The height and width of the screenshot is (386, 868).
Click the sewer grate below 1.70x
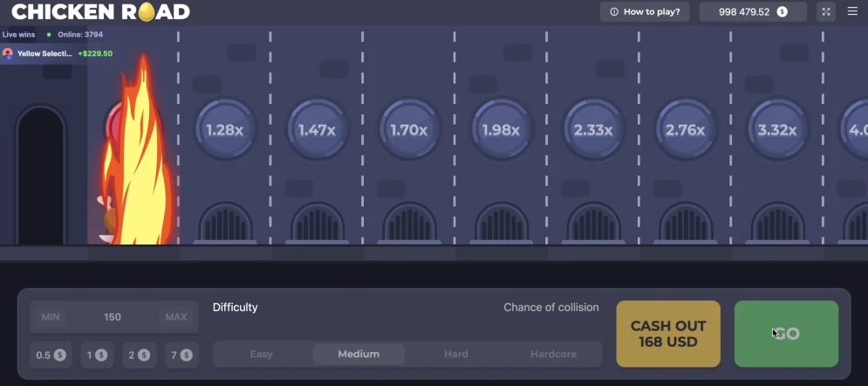point(410,222)
